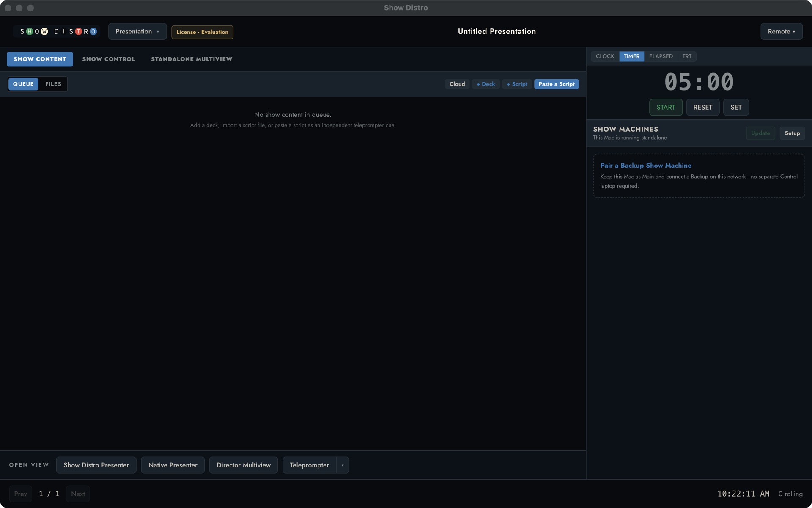
Task: Add a deck with + Deck
Action: (x=486, y=84)
